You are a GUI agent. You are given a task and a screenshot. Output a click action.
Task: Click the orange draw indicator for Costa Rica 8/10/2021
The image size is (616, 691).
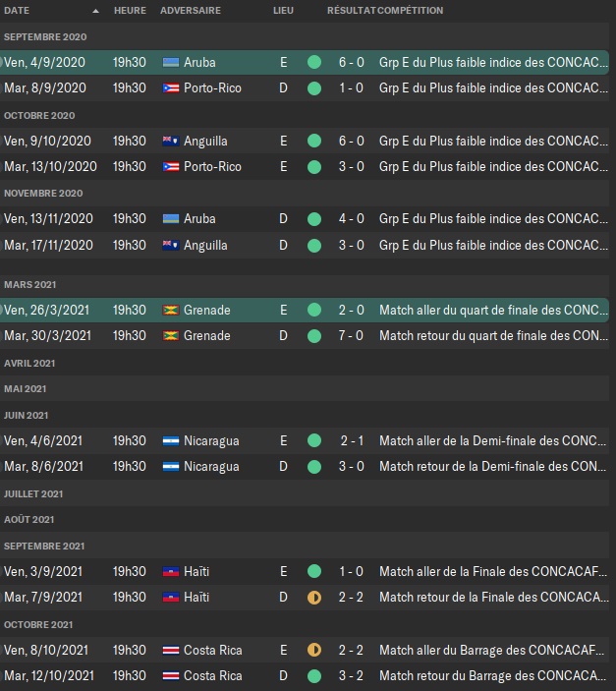[x=314, y=650]
